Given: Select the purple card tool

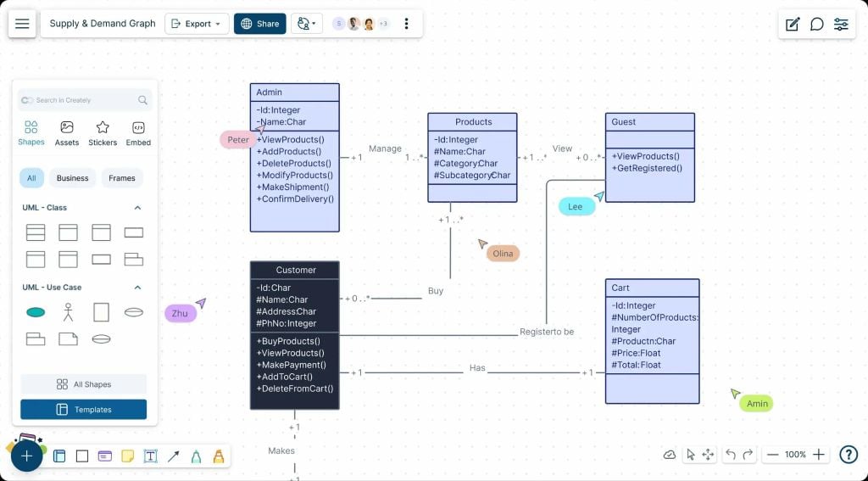Looking at the screenshot, I should coord(104,456).
